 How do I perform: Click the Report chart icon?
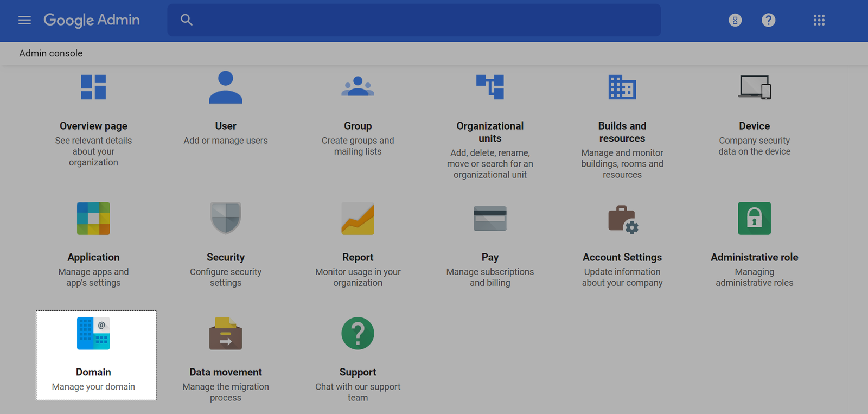tap(358, 218)
